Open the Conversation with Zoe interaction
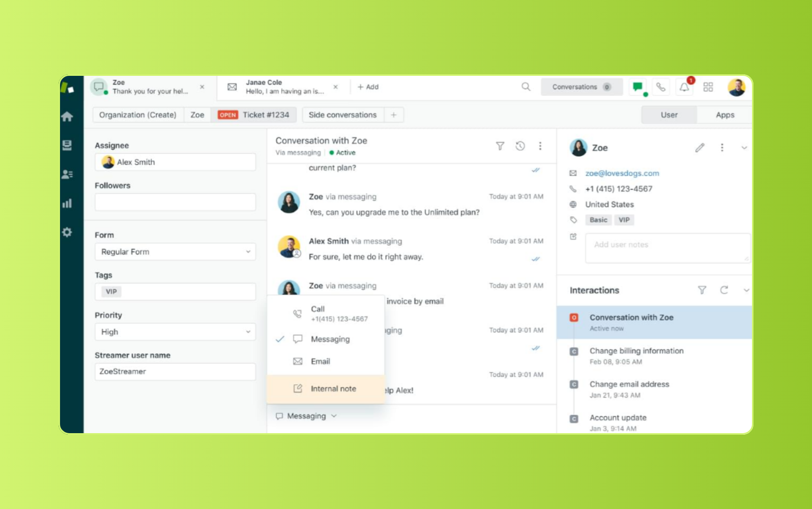 point(654,322)
